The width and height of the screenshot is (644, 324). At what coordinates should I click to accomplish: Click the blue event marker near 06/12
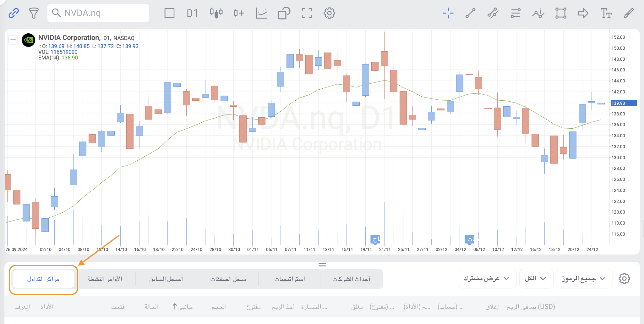coord(470,239)
